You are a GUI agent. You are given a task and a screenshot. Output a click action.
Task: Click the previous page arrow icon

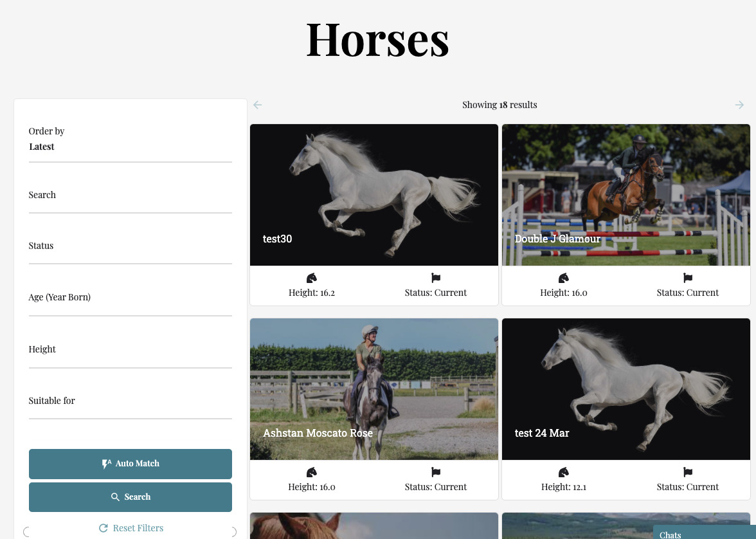tap(258, 105)
